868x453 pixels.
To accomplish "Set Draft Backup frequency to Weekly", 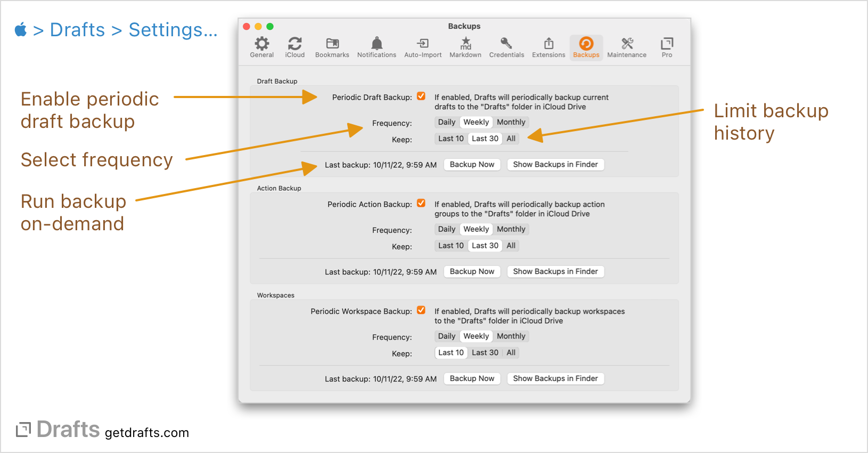I will [476, 122].
